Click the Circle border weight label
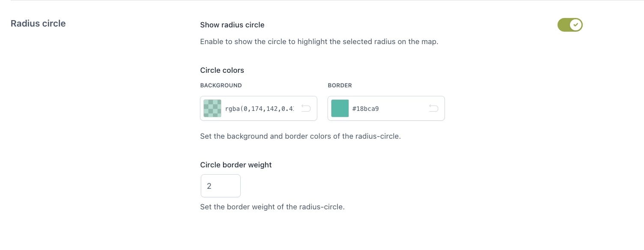644x250 pixels. (x=236, y=165)
